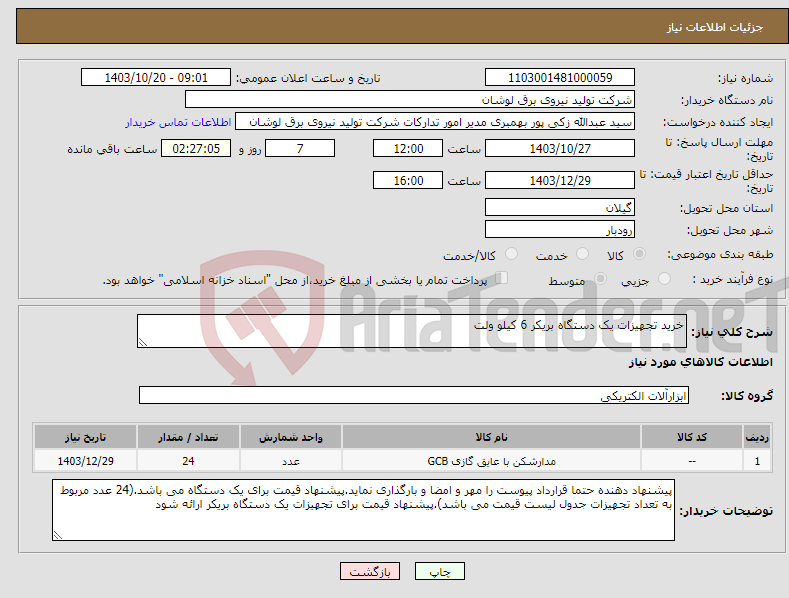Click price validity time 16:00
Viewport: 789px width, 598px height.
point(408,180)
